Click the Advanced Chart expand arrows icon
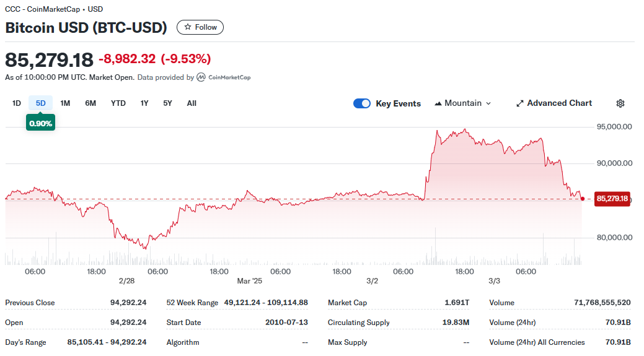Screen dimensions: 644x356 pos(520,103)
